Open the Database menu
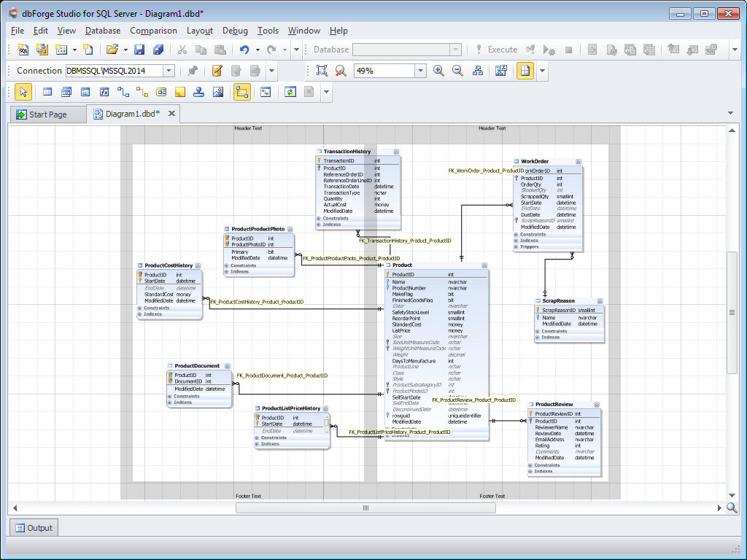 [102, 31]
